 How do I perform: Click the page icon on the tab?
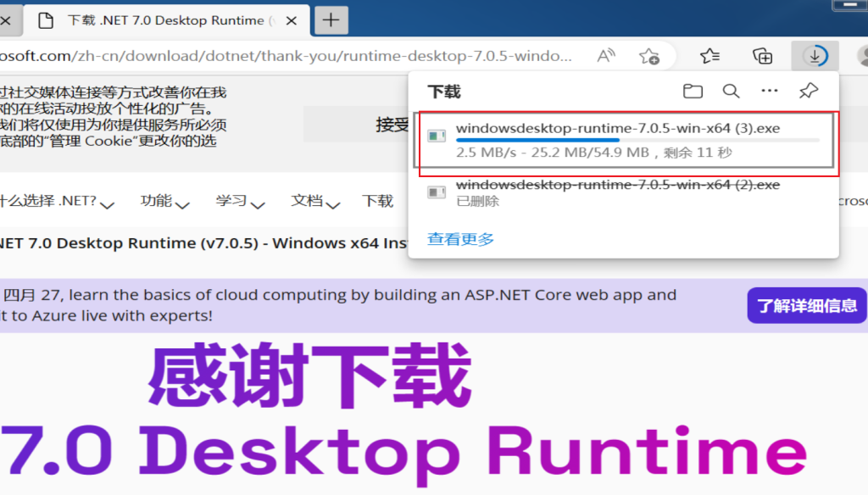[x=46, y=21]
